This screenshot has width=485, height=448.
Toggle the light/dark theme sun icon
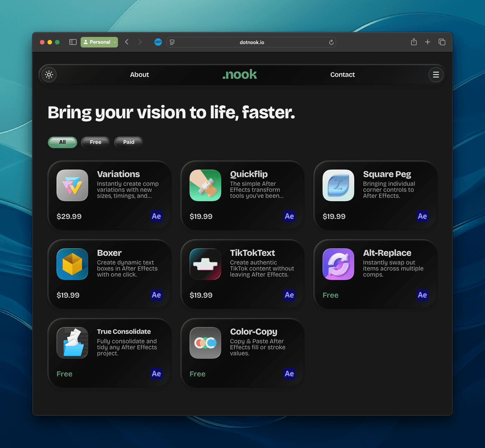pos(49,75)
